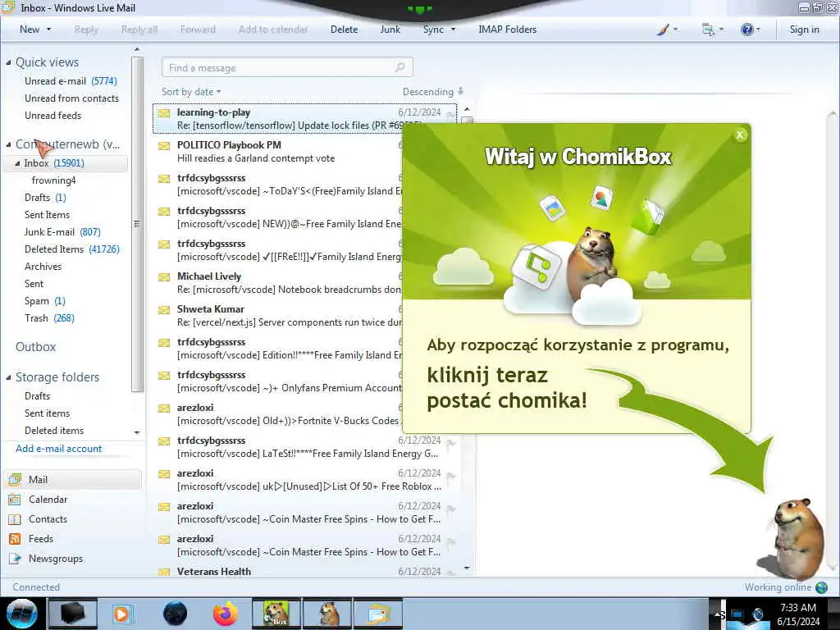This screenshot has height=630, width=840.
Task: Collapse the Inbox folder subtree
Action: (x=17, y=163)
